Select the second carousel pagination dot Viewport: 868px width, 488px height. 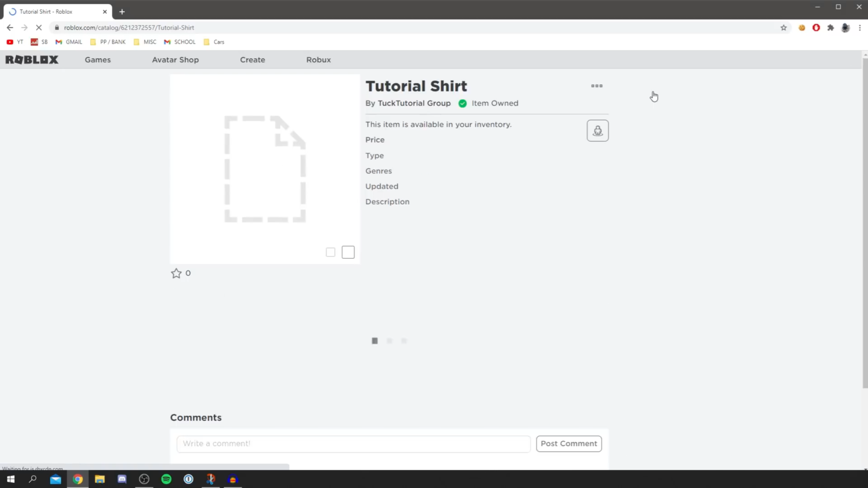click(389, 341)
